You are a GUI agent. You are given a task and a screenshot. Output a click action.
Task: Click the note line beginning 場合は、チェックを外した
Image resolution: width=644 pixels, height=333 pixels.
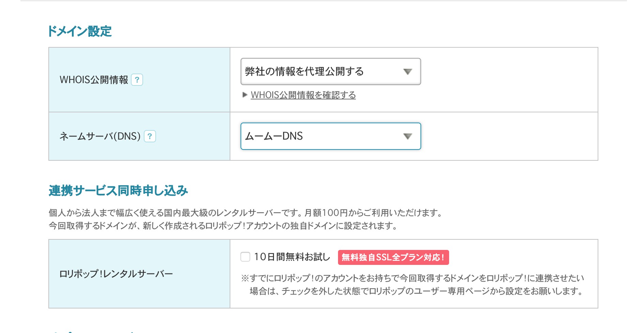coord(416,291)
